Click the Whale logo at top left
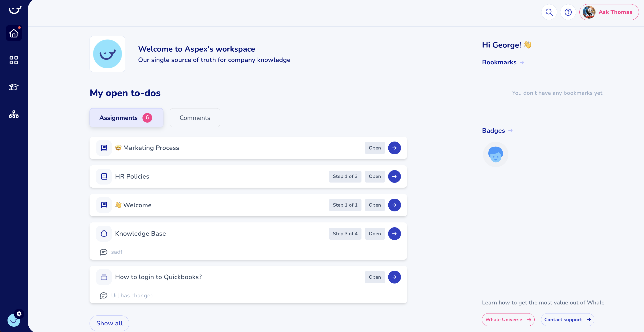644x332 pixels. coord(15,10)
